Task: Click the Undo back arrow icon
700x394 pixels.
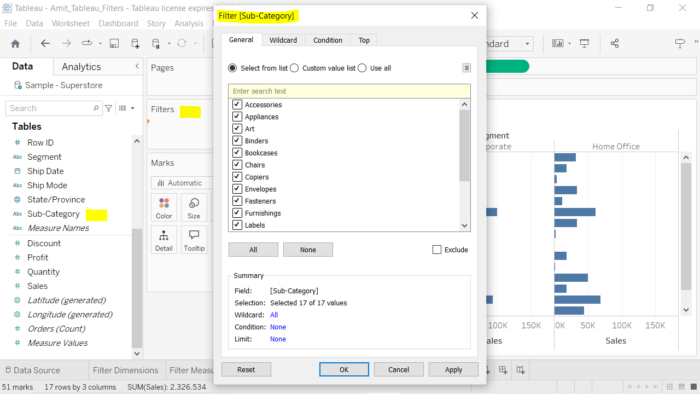Action: (45, 43)
